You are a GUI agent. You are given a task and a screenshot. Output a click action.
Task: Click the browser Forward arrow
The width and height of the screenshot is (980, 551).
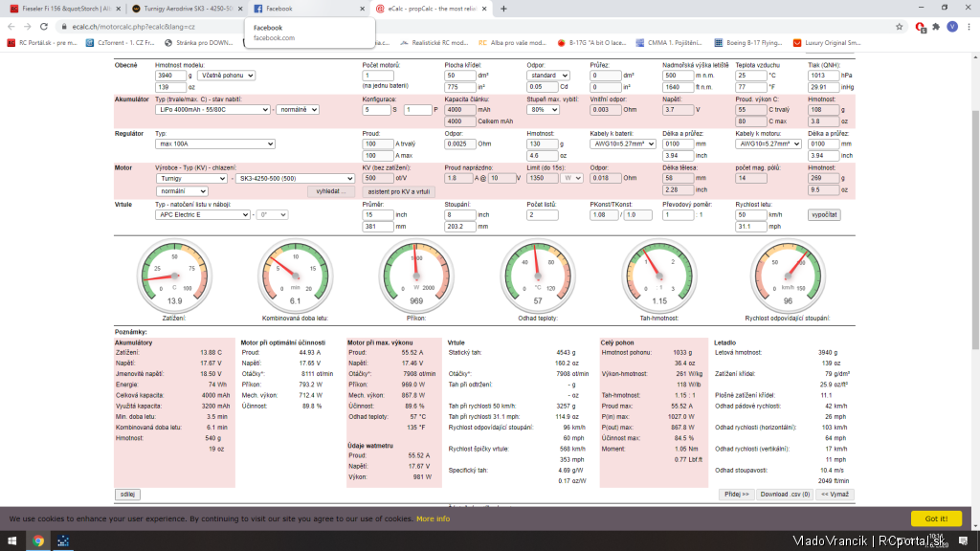pos(28,27)
